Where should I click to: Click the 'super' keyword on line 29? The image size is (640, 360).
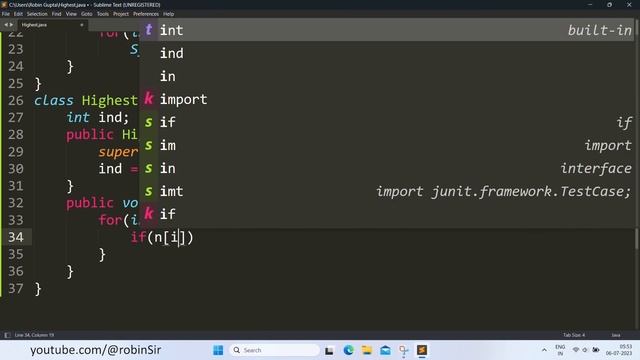tap(118, 152)
